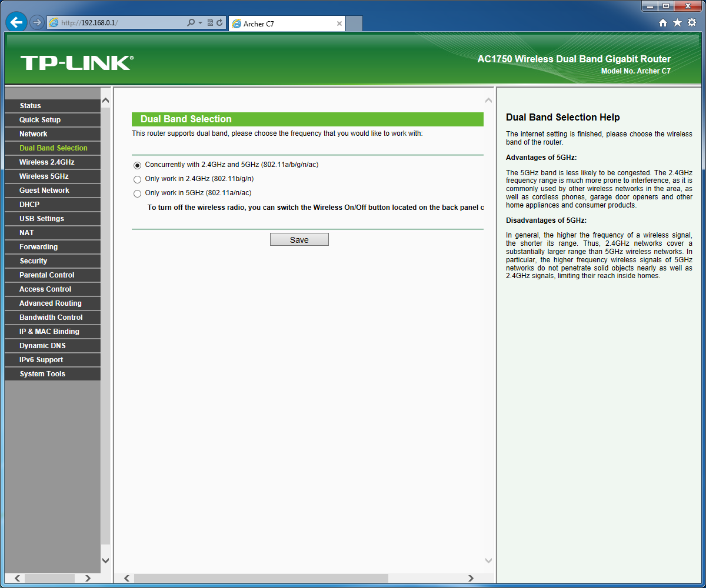
Task: Go to Guest Network page
Action: [52, 191]
